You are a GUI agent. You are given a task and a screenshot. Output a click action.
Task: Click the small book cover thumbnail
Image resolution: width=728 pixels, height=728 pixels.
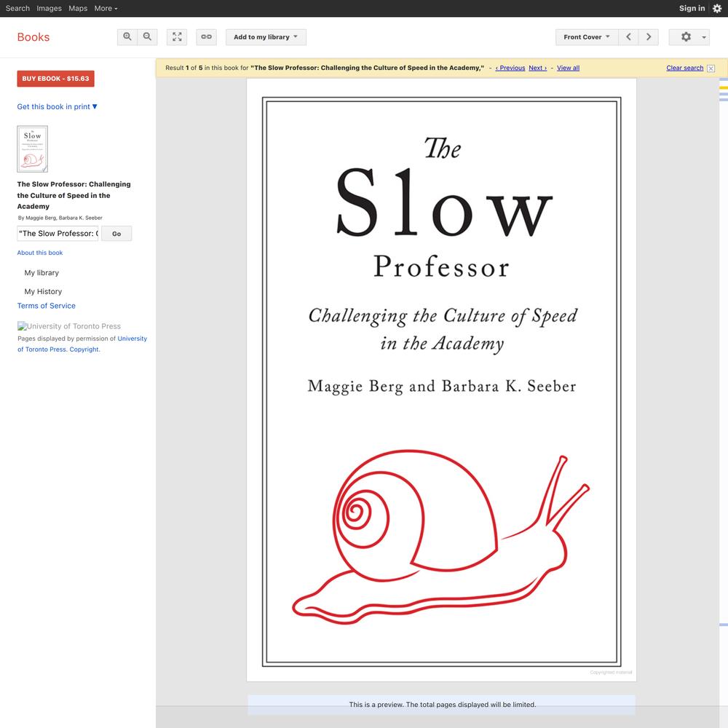pos(33,149)
